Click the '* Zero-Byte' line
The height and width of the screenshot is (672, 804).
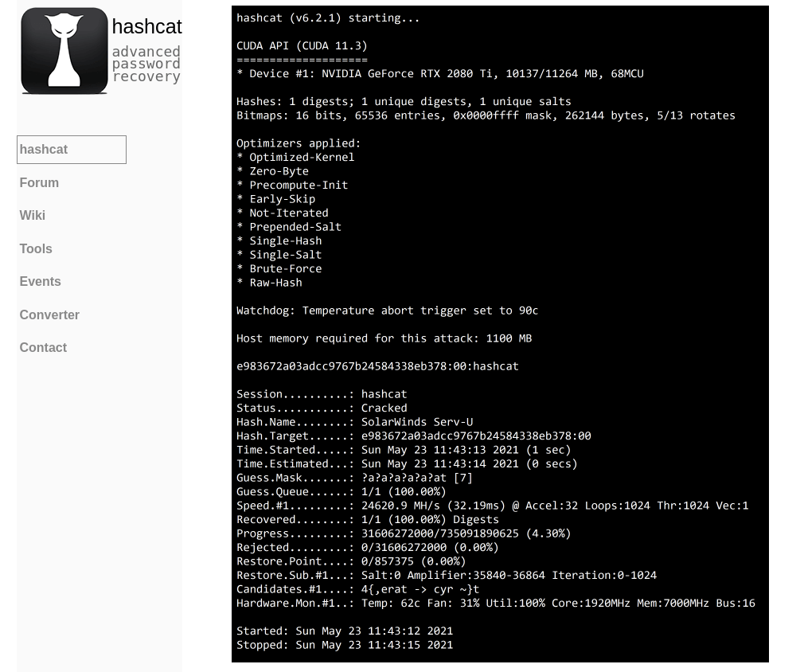coord(272,171)
